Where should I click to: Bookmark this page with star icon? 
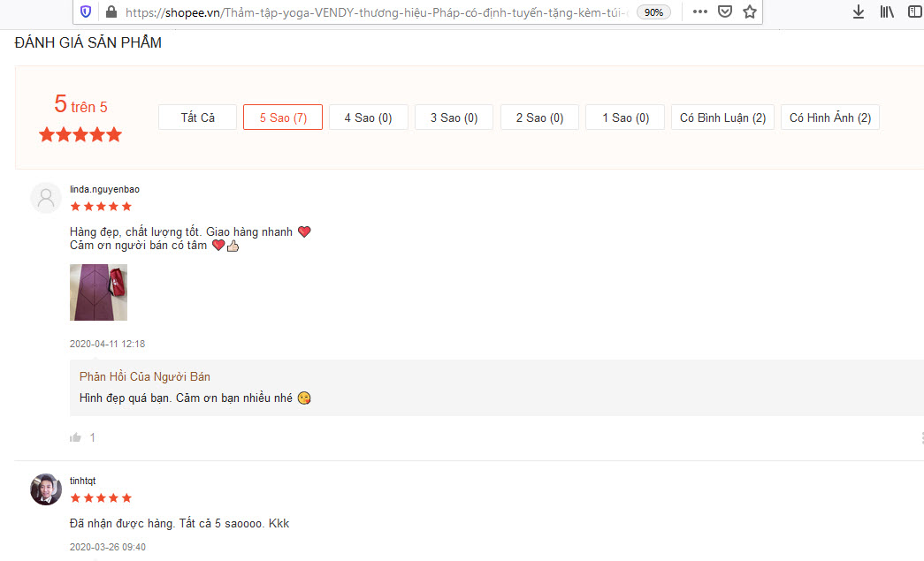750,11
